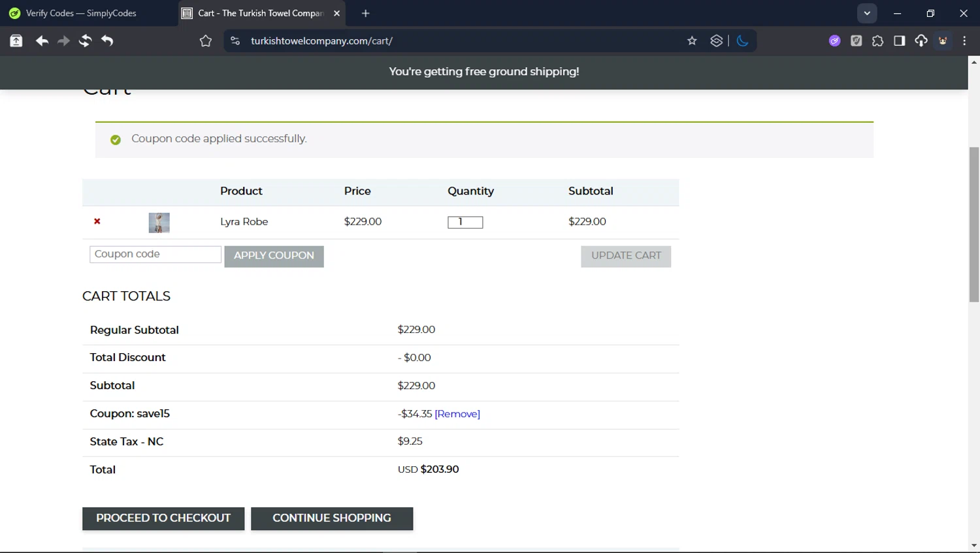Go forward to the next page

click(63, 41)
